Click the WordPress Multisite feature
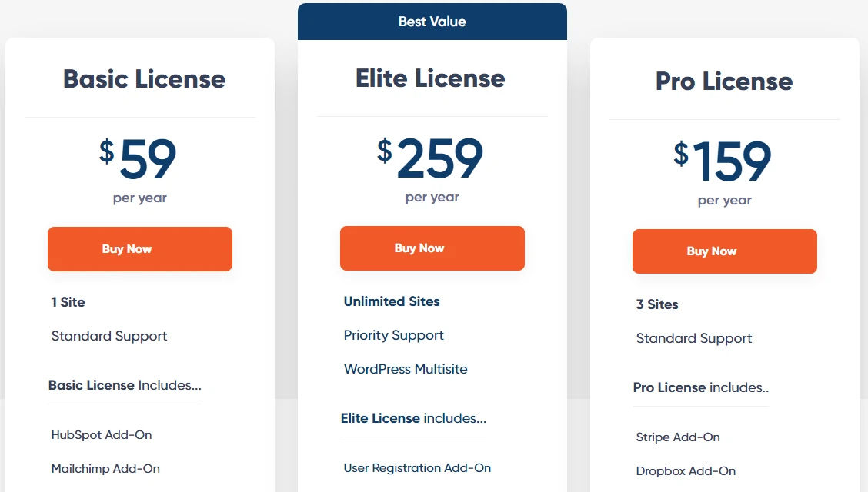This screenshot has width=868, height=492. pos(406,369)
